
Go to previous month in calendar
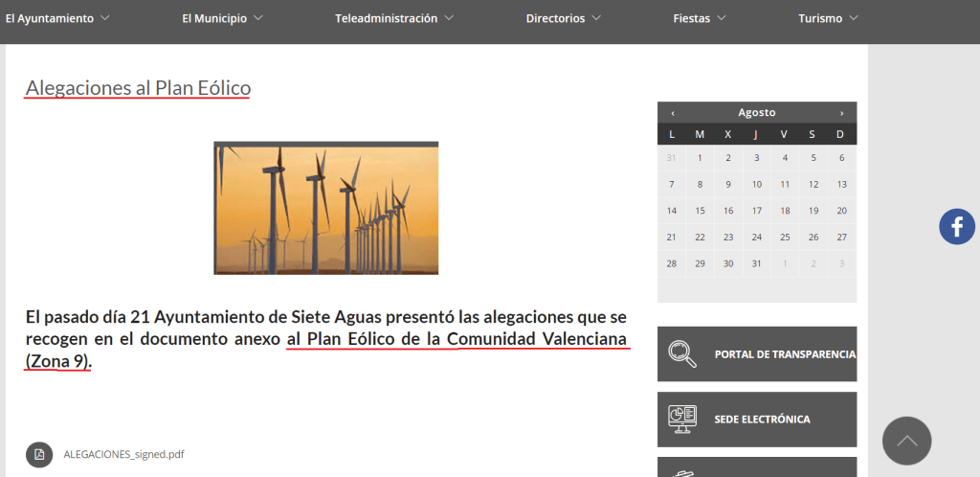tap(673, 113)
